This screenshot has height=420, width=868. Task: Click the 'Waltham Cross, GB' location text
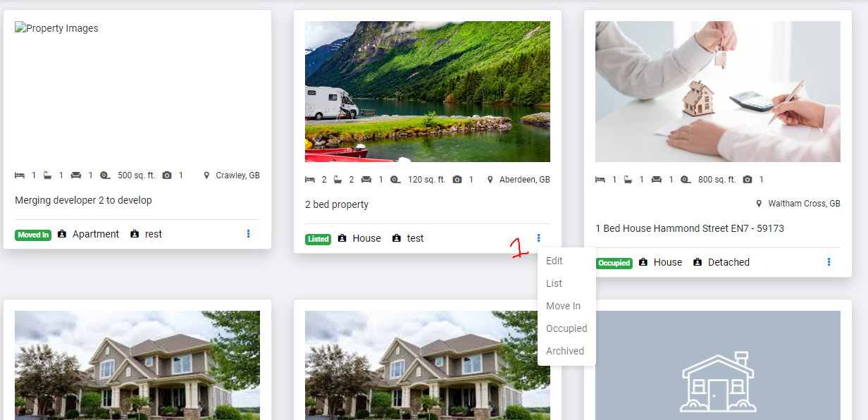pyautogui.click(x=804, y=204)
